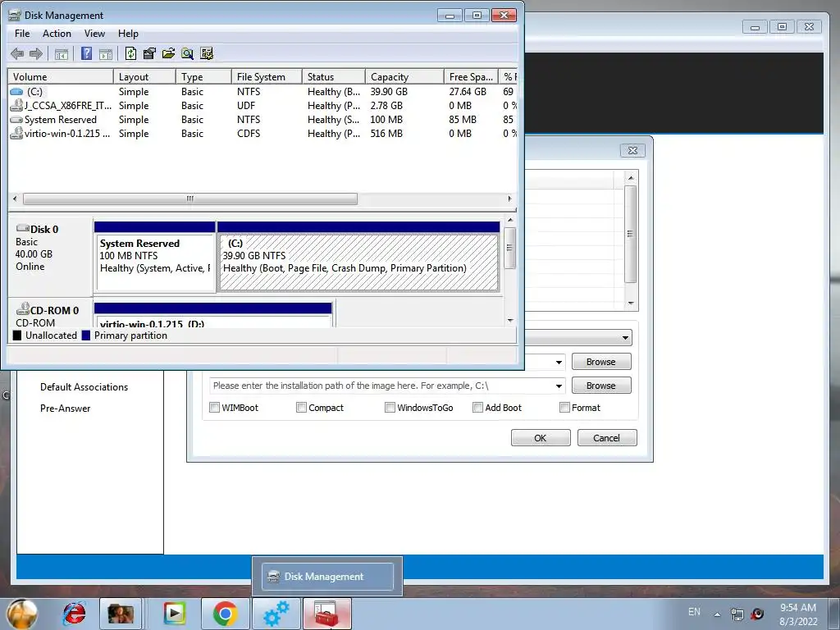Expand the installation path dropdown arrow
Screen dimensions: 840x630
point(559,386)
